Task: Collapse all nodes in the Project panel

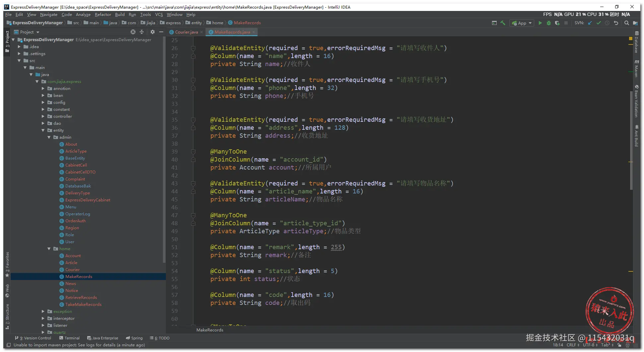Action: tap(142, 32)
